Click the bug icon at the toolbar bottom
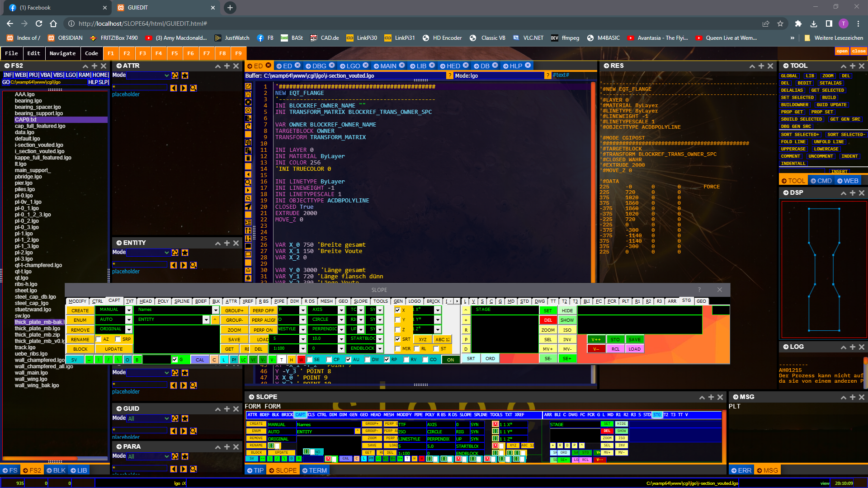Screen dimensions: 868x488 248,278
